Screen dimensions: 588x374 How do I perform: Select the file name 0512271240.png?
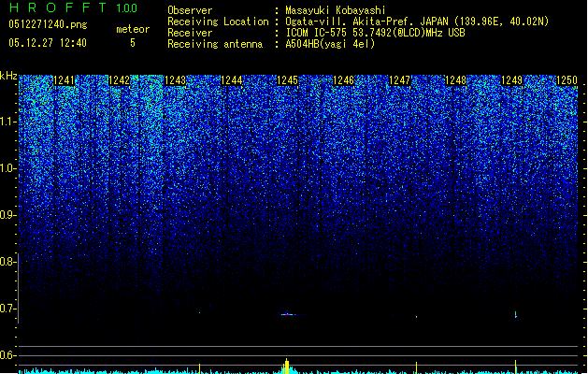pyautogui.click(x=48, y=24)
